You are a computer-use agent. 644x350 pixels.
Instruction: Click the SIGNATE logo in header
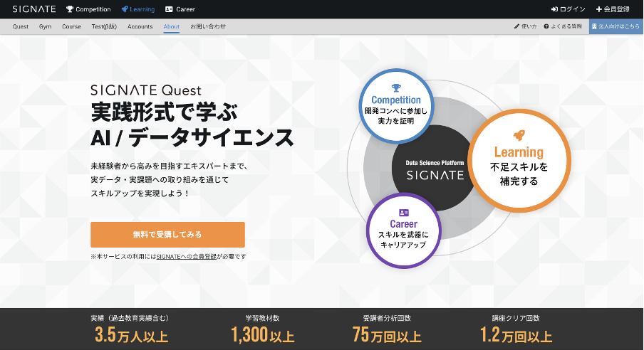tap(34, 9)
